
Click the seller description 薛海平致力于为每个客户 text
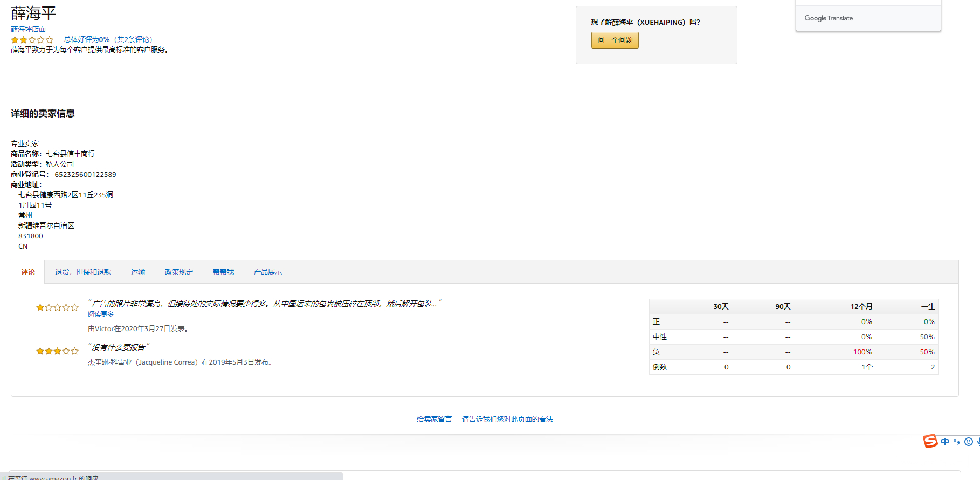91,50
